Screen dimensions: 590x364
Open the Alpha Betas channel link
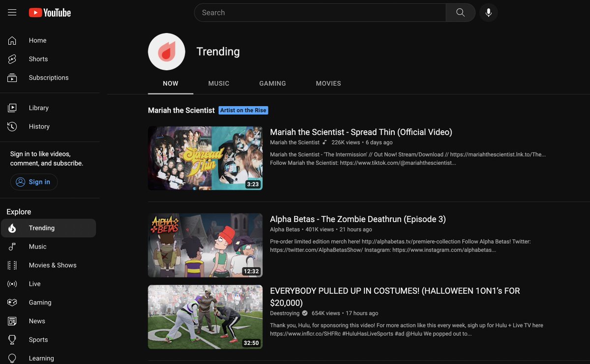(x=285, y=229)
